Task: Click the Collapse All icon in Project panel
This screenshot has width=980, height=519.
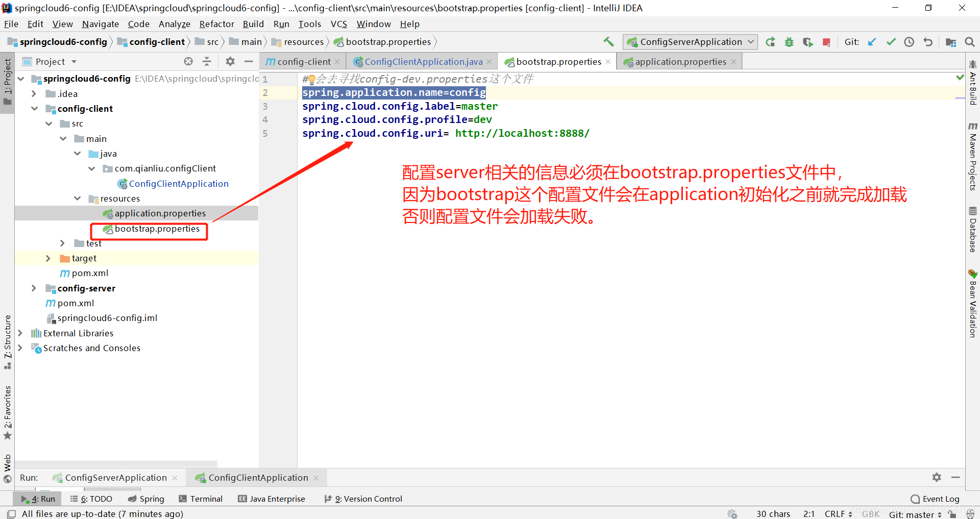Action: click(x=207, y=61)
